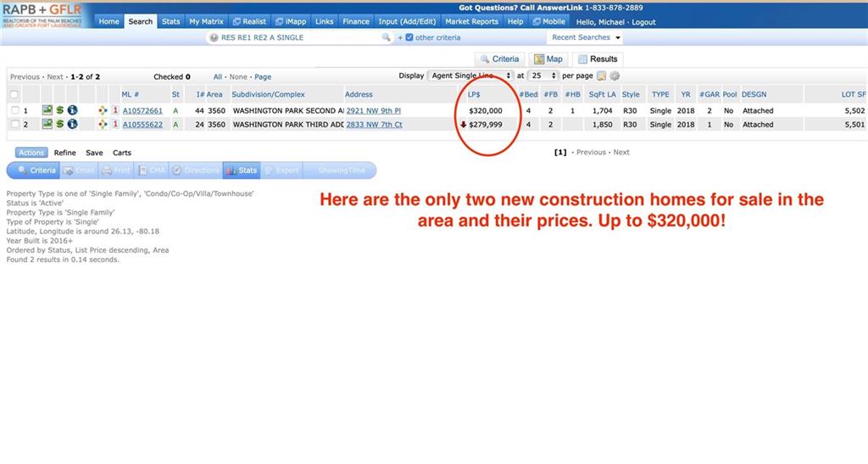Screen dimensions: 868x464
Task: Click search magnifier icon in speed bar
Action: click(387, 37)
